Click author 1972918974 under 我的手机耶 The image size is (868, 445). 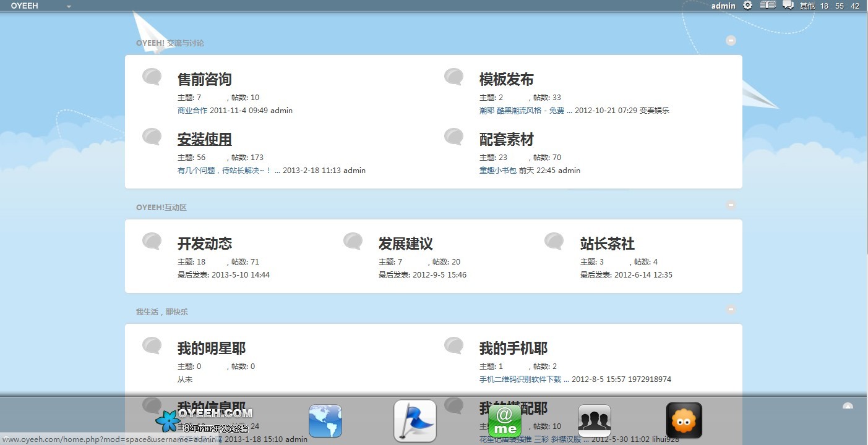coord(650,379)
